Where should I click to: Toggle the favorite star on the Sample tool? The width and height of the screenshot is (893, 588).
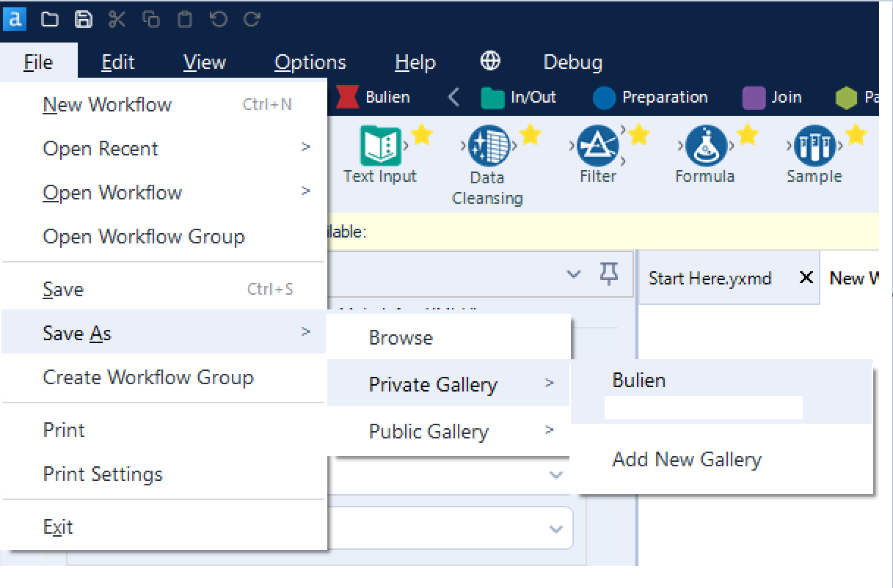[x=855, y=133]
